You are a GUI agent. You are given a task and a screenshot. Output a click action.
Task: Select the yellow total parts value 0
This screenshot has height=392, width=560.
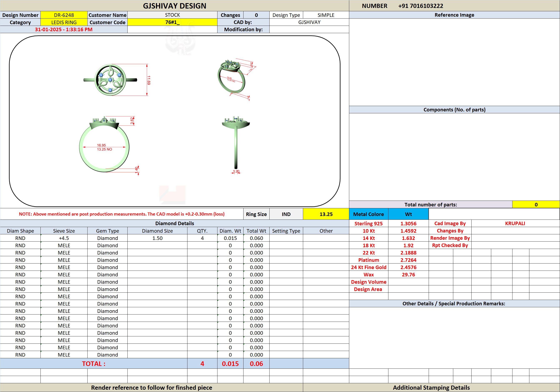click(536, 204)
